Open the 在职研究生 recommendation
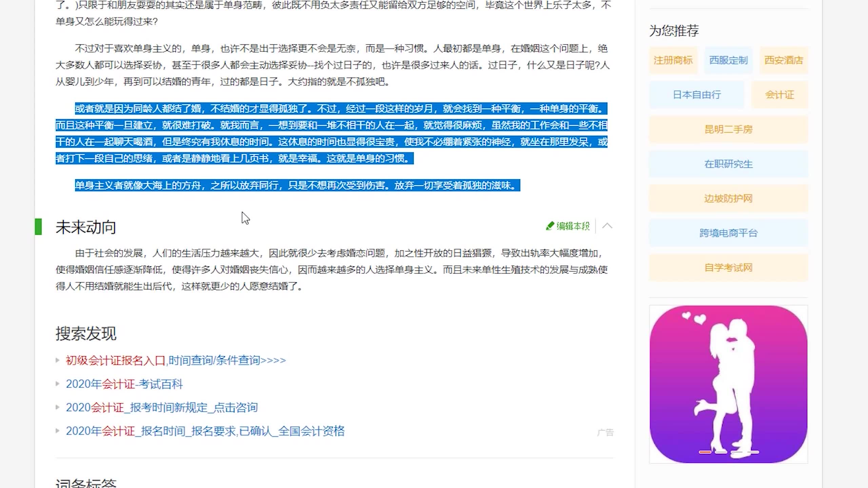Viewport: 868px width, 488px height. coord(728,164)
